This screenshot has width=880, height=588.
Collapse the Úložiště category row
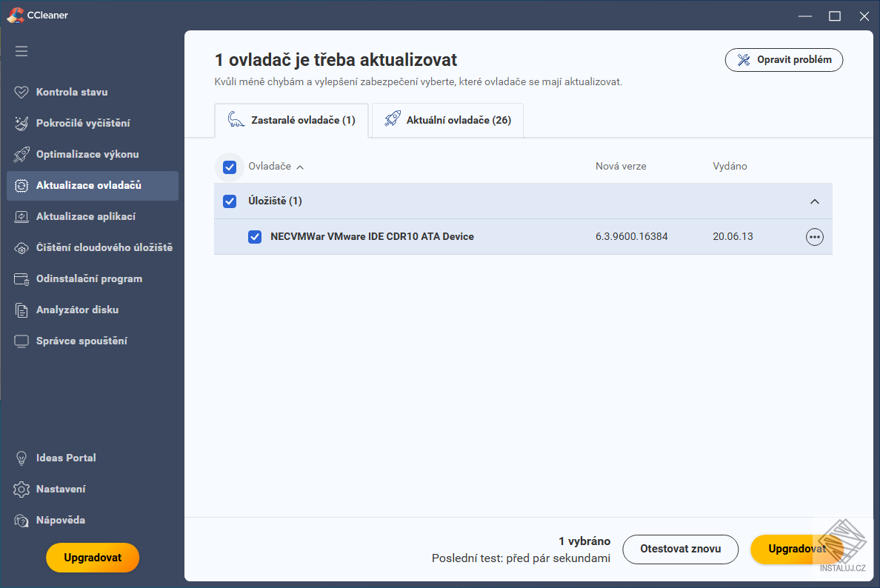tap(815, 201)
